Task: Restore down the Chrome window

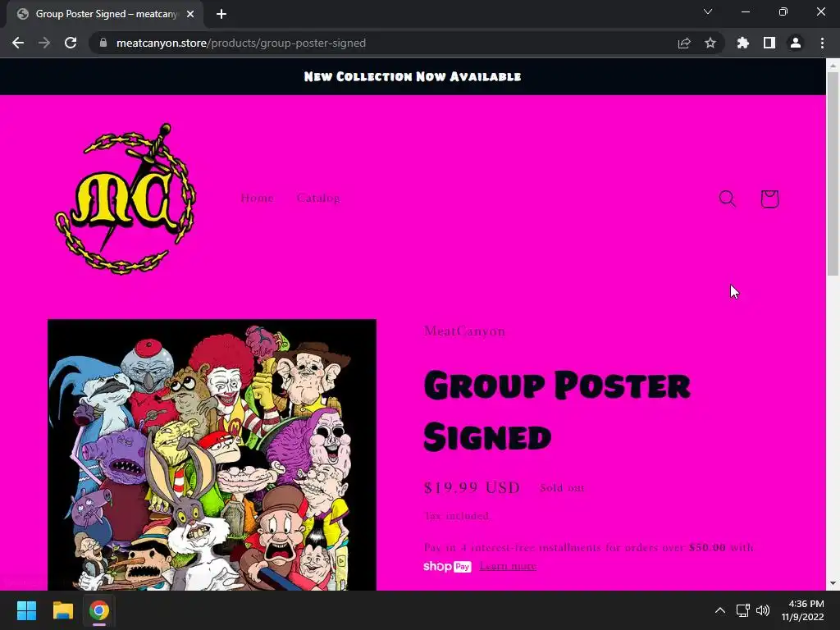Action: (x=783, y=11)
